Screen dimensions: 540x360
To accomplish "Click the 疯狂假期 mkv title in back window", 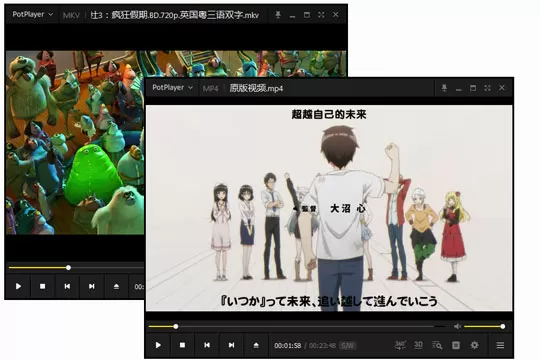I will [x=174, y=15].
